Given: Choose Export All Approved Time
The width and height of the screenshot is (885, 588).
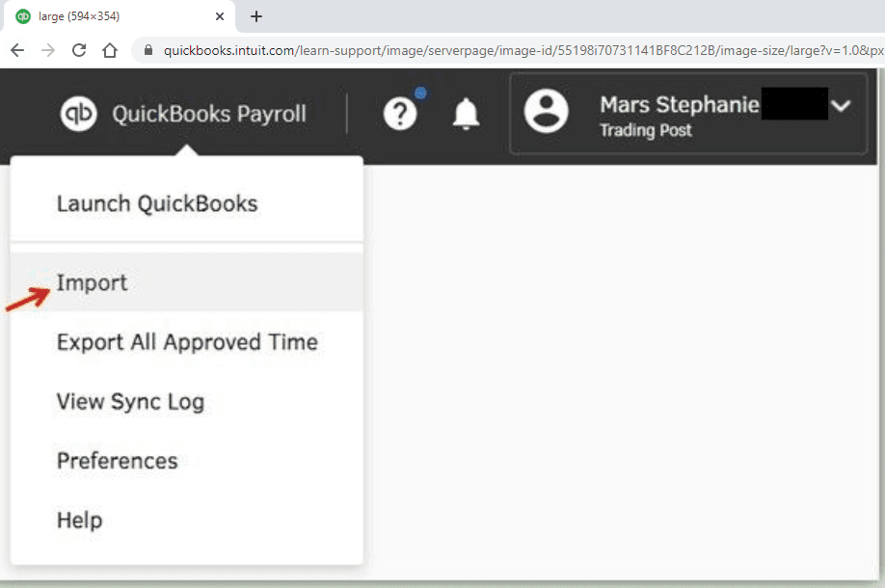Looking at the screenshot, I should 187,342.
